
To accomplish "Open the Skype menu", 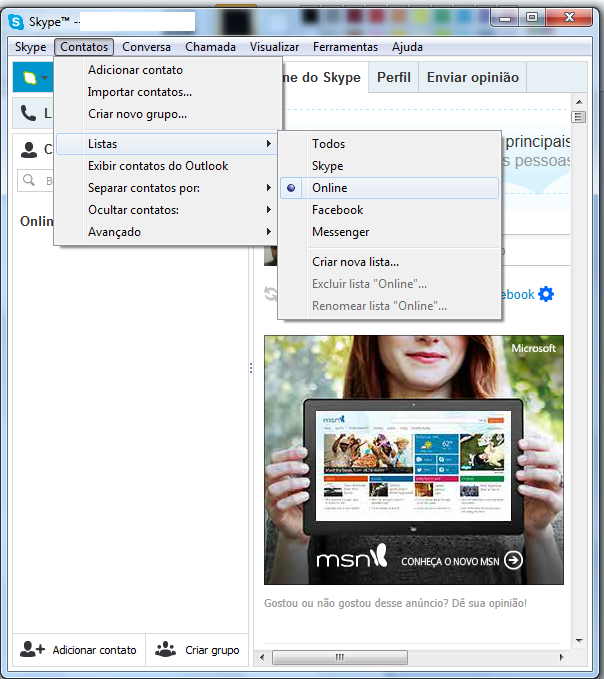I will point(30,47).
